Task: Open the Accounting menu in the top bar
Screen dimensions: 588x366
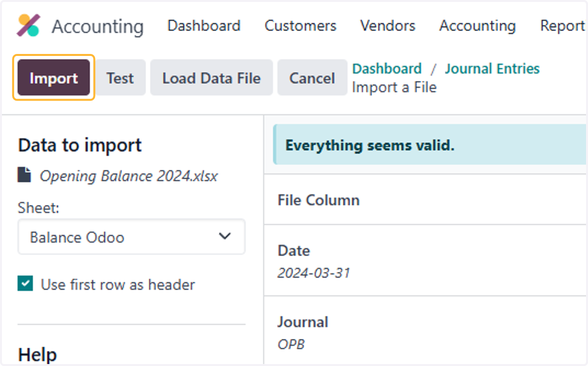Action: click(x=477, y=26)
